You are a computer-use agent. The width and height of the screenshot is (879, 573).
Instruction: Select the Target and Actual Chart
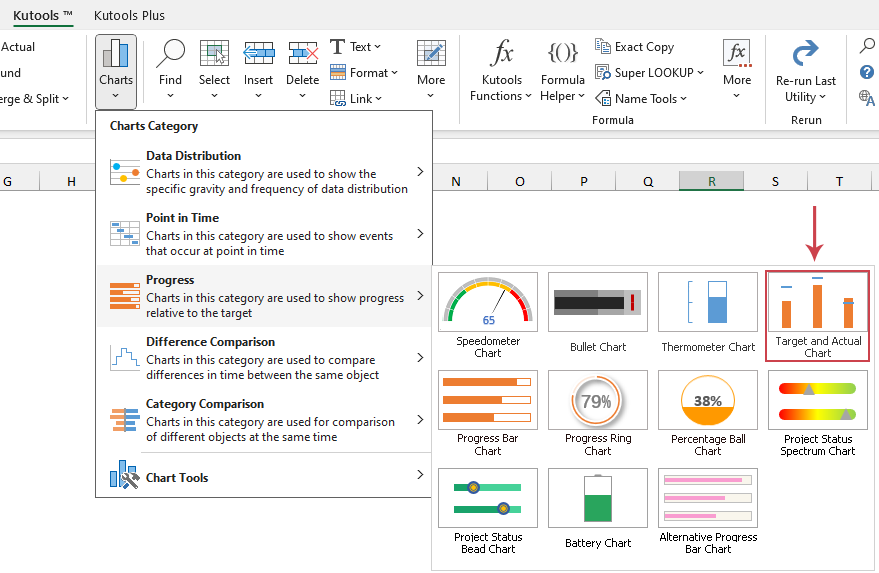(x=818, y=316)
